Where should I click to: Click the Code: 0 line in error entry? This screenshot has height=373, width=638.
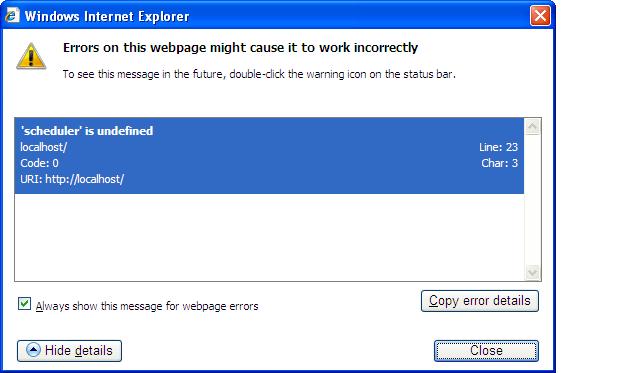point(39,163)
